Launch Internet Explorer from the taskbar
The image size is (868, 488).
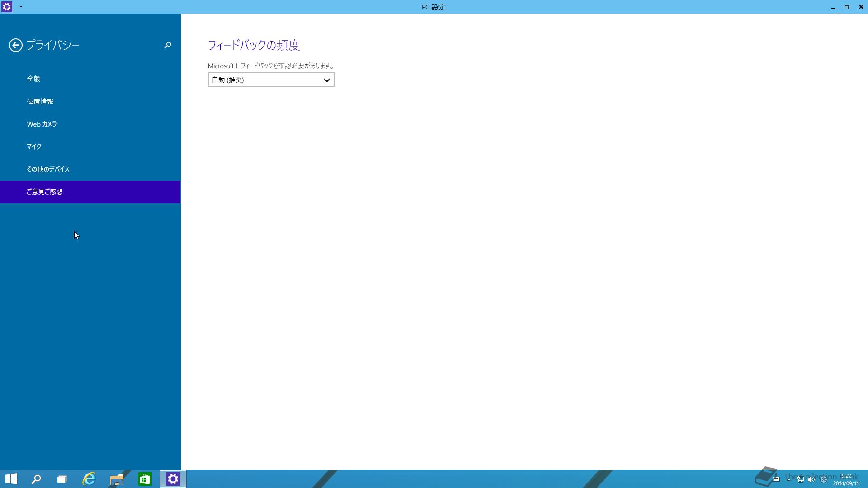pyautogui.click(x=89, y=479)
